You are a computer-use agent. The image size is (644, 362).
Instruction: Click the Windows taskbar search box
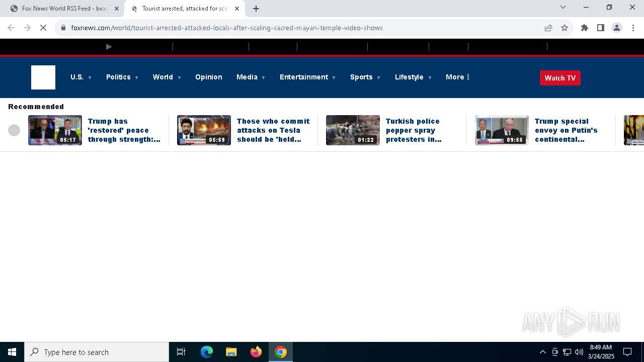pyautogui.click(x=97, y=352)
